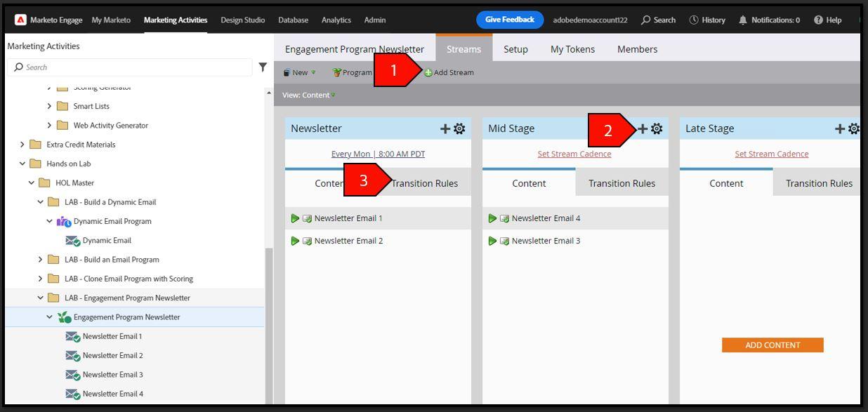Click Late Stage Set Stream Cadence link
The width and height of the screenshot is (868, 412).
[772, 154]
